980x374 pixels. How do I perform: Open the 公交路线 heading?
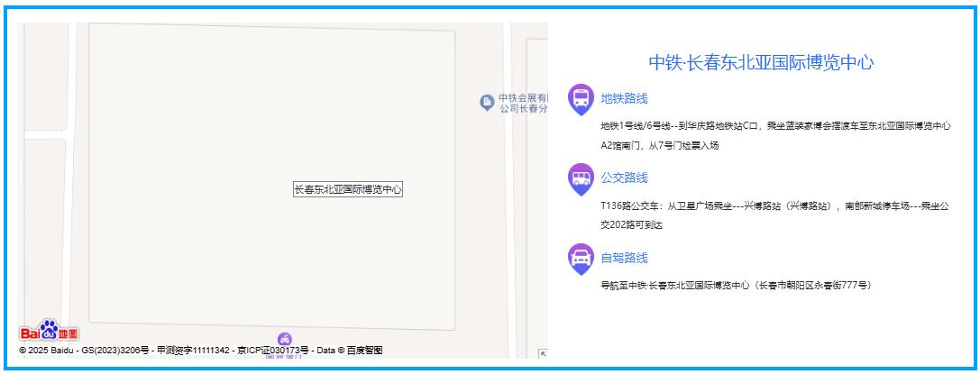tap(624, 178)
